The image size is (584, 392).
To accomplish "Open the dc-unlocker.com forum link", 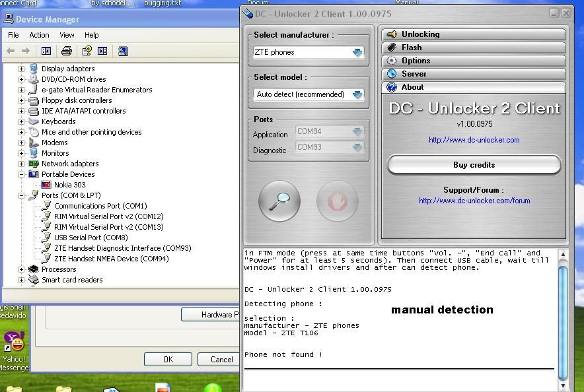I will pyautogui.click(x=474, y=201).
